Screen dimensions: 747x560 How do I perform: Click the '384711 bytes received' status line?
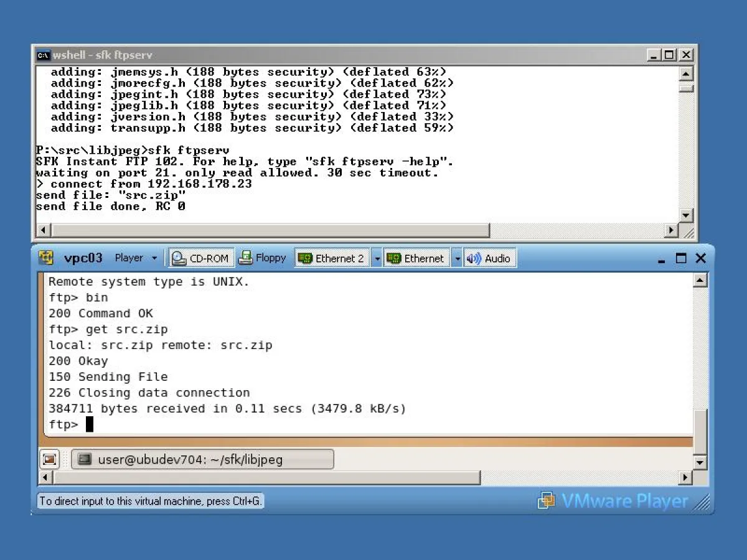click(x=227, y=409)
